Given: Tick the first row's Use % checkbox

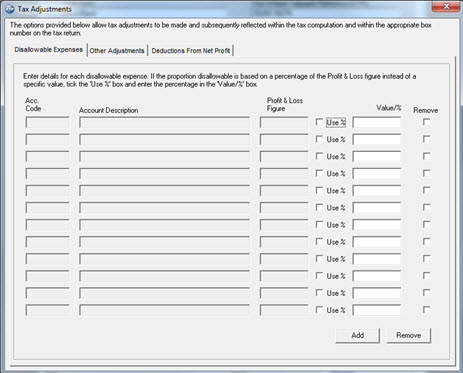Looking at the screenshot, I should click(319, 122).
